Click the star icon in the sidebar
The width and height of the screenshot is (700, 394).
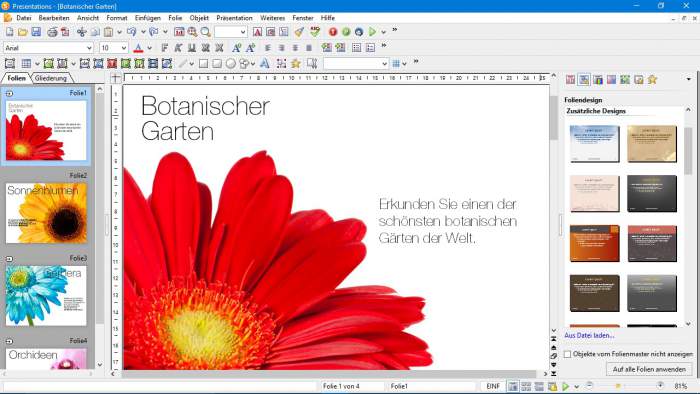tap(652, 79)
